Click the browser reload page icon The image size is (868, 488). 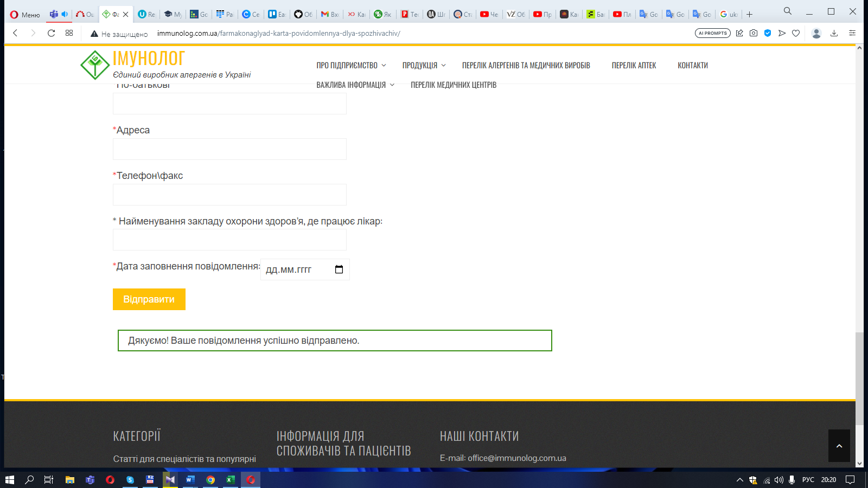[51, 33]
